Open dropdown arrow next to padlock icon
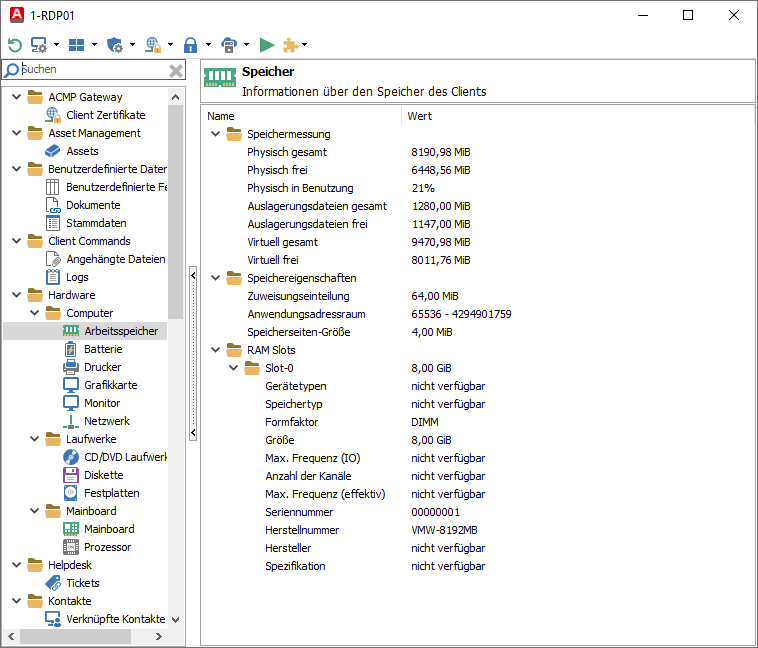The width and height of the screenshot is (758, 648). (208, 45)
